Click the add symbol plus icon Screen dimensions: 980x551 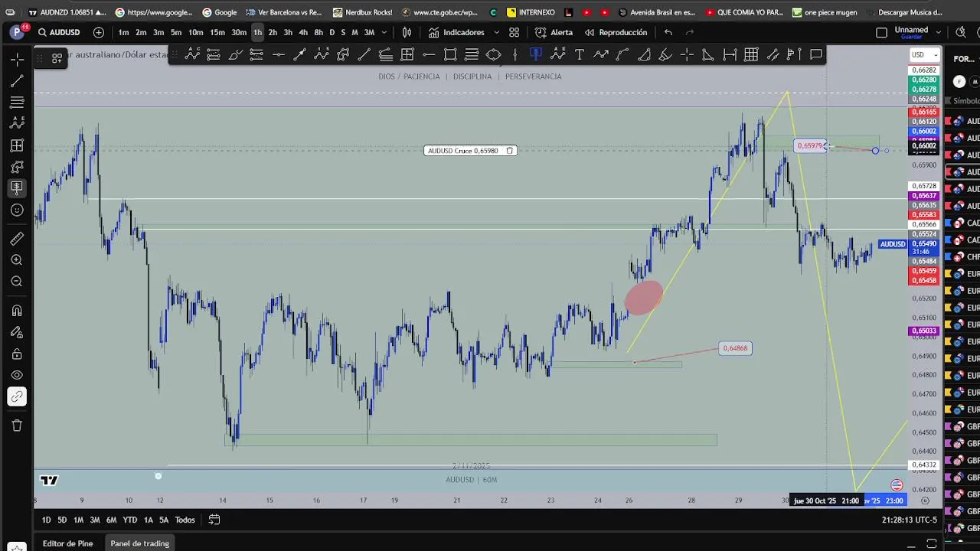click(x=99, y=32)
